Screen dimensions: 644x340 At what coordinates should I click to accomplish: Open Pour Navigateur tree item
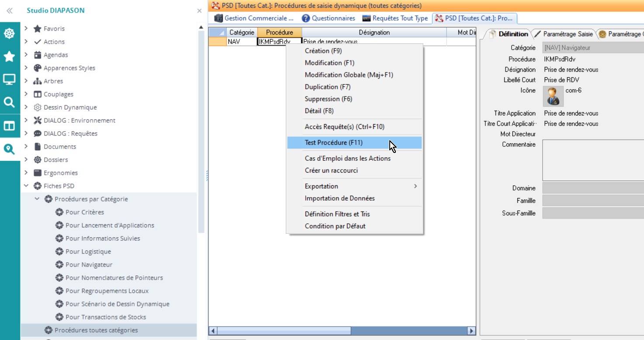pos(89,264)
